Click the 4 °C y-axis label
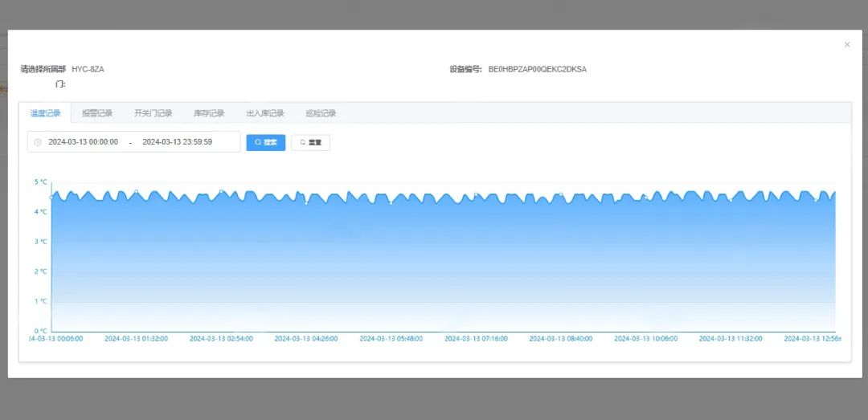The height and width of the screenshot is (420, 868). coord(42,211)
